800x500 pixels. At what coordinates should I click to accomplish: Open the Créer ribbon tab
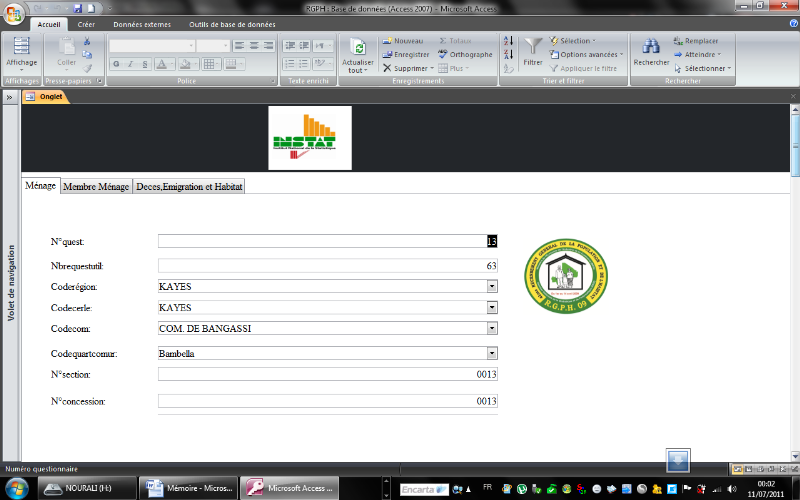tap(86, 23)
